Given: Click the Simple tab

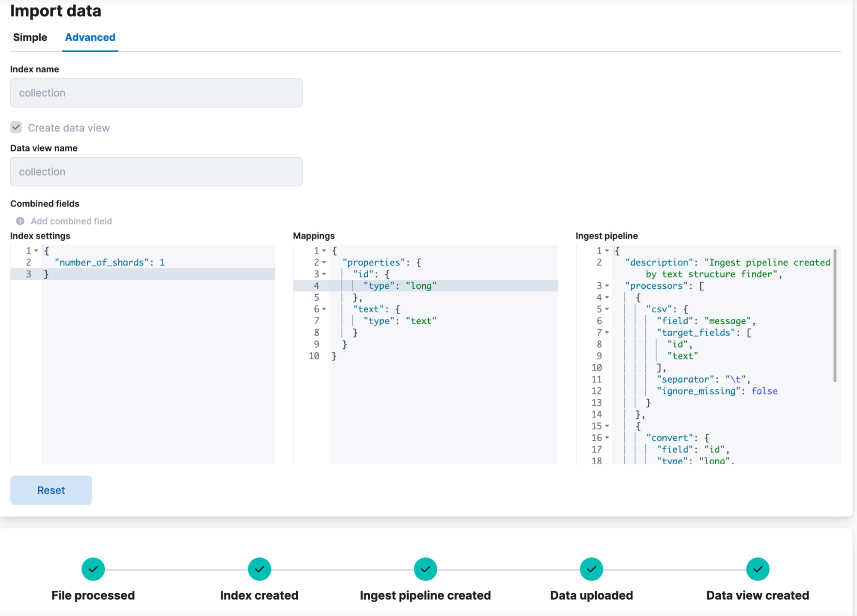Looking at the screenshot, I should pyautogui.click(x=29, y=37).
